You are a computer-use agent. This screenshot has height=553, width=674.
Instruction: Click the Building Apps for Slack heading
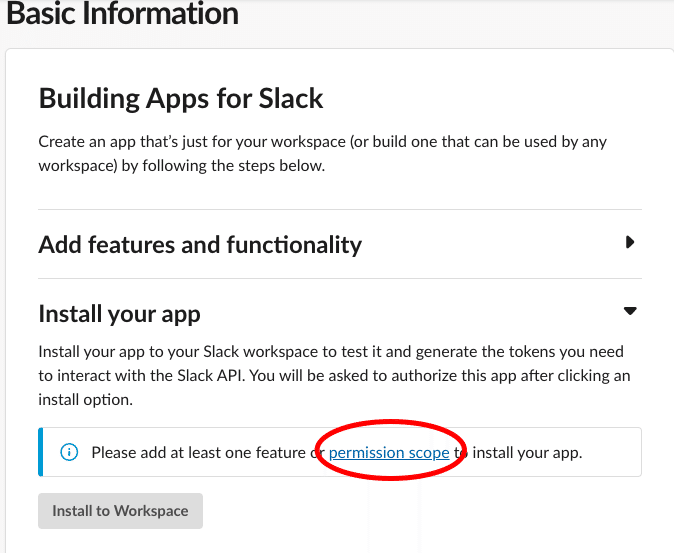point(181,98)
